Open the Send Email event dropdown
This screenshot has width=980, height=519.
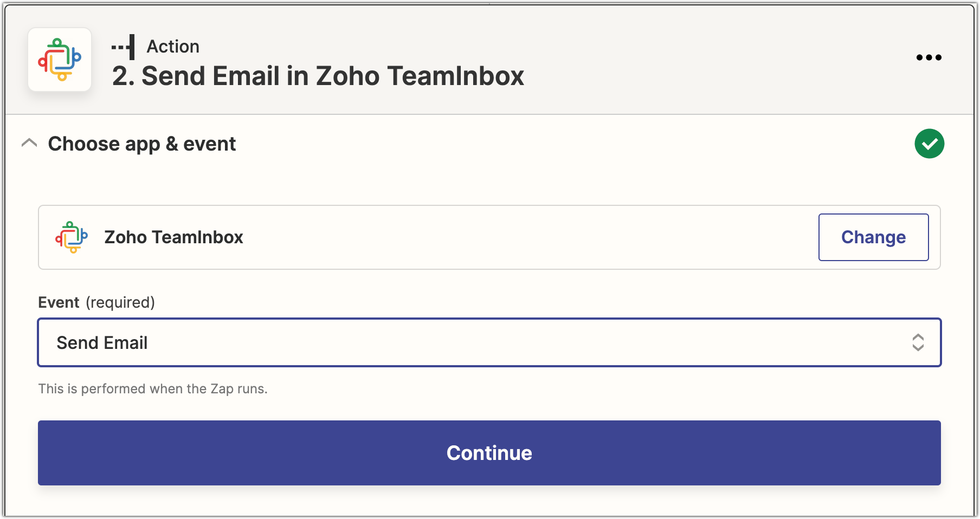(488, 342)
